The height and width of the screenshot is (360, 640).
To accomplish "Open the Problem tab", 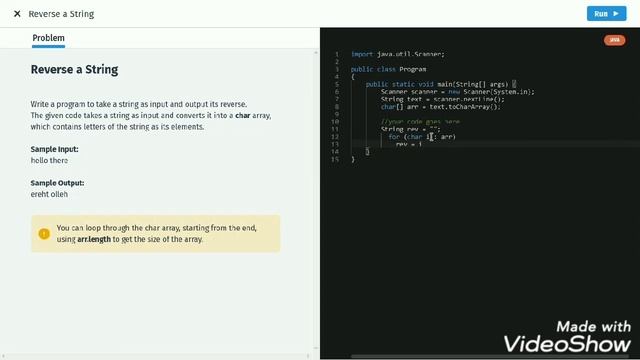I will pos(49,38).
